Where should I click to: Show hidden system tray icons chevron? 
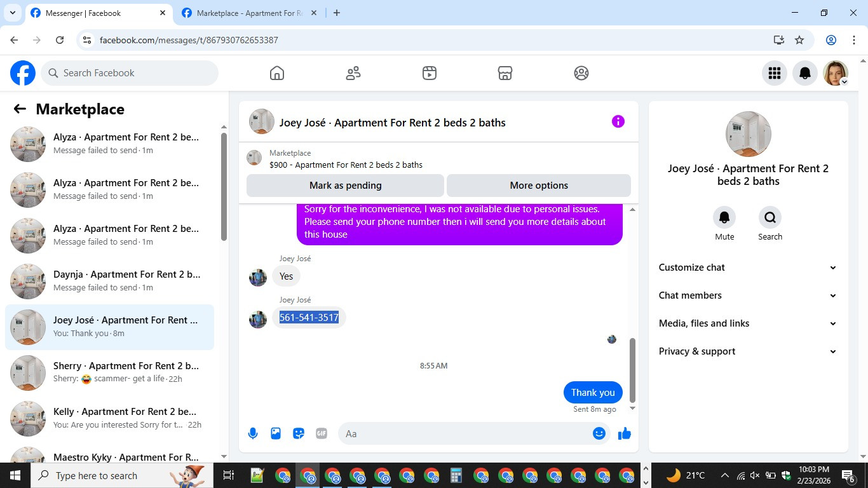coord(724,475)
